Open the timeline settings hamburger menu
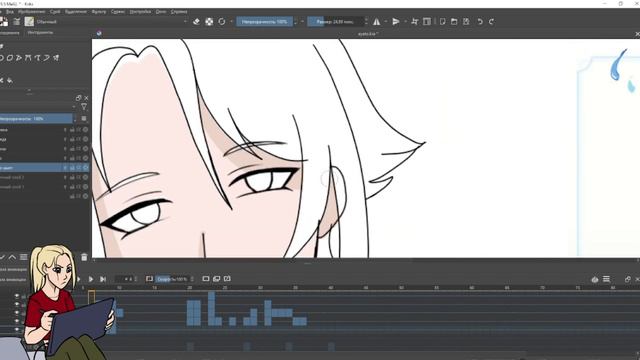The image size is (640, 360). (x=607, y=279)
